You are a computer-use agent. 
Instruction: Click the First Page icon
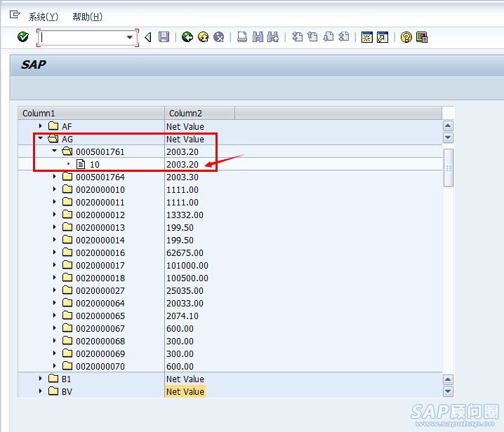(297, 37)
